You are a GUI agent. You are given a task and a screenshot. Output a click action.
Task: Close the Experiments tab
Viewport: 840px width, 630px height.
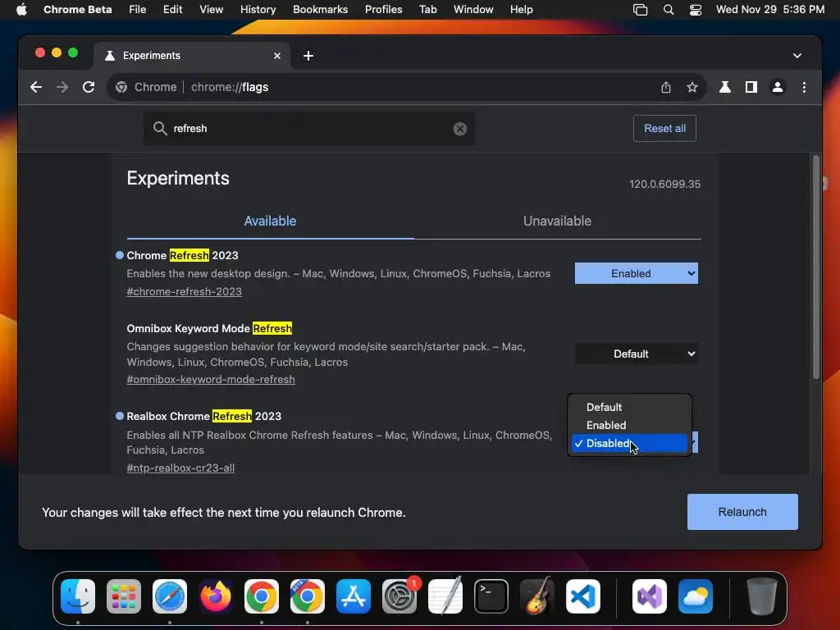coord(277,56)
